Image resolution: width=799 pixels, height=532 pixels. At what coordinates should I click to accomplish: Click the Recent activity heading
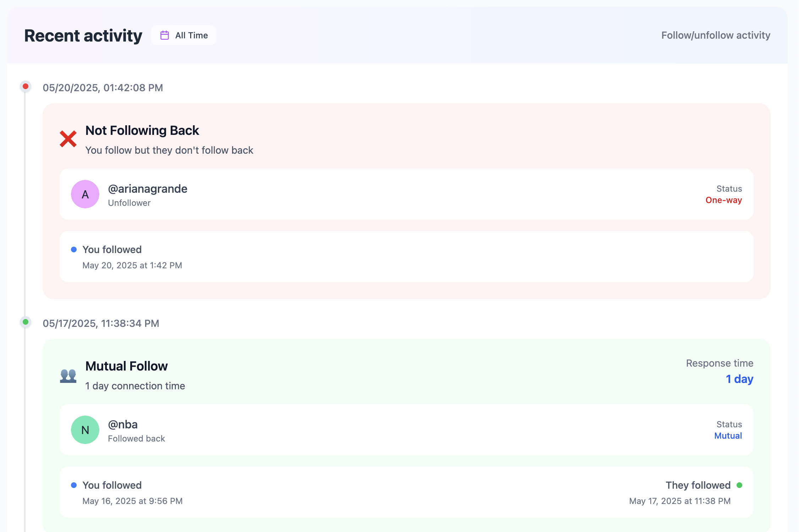[83, 35]
